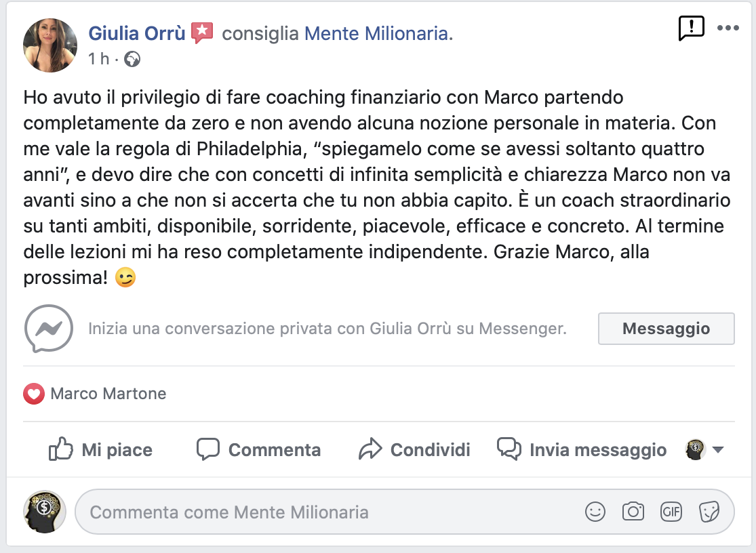Open Giulia Orrù's profile name link
This screenshot has height=553, width=756.
(x=137, y=33)
